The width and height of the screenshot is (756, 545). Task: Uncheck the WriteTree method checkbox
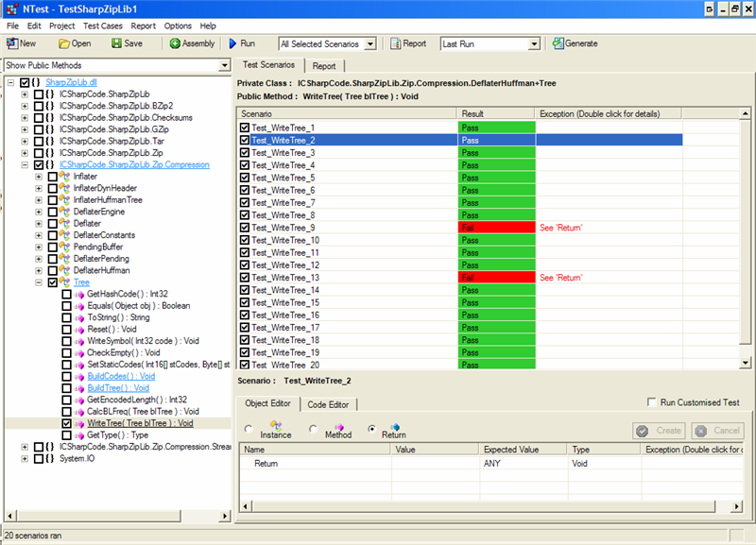66,423
